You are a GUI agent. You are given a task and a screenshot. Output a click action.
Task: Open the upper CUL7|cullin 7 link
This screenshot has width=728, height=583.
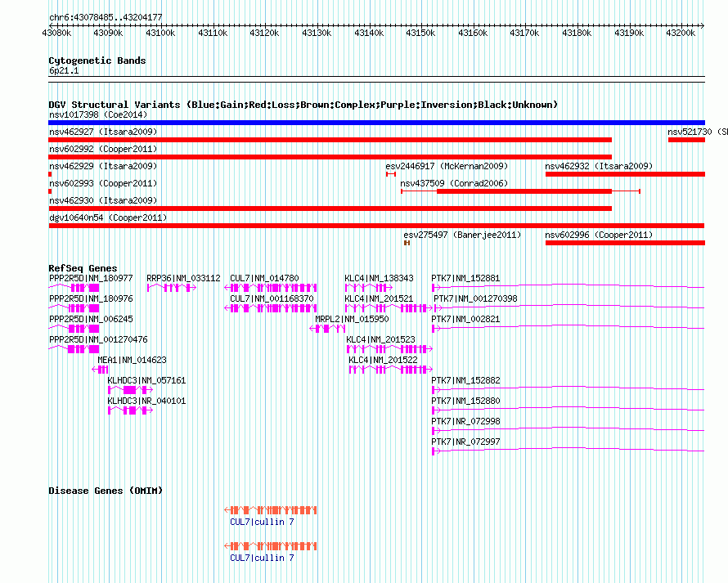(x=262, y=522)
